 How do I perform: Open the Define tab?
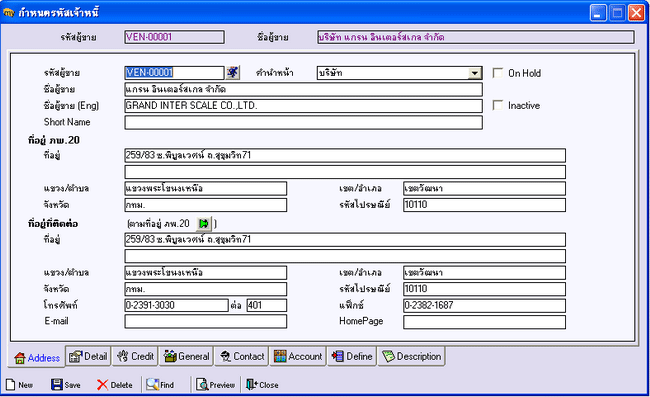click(352, 356)
